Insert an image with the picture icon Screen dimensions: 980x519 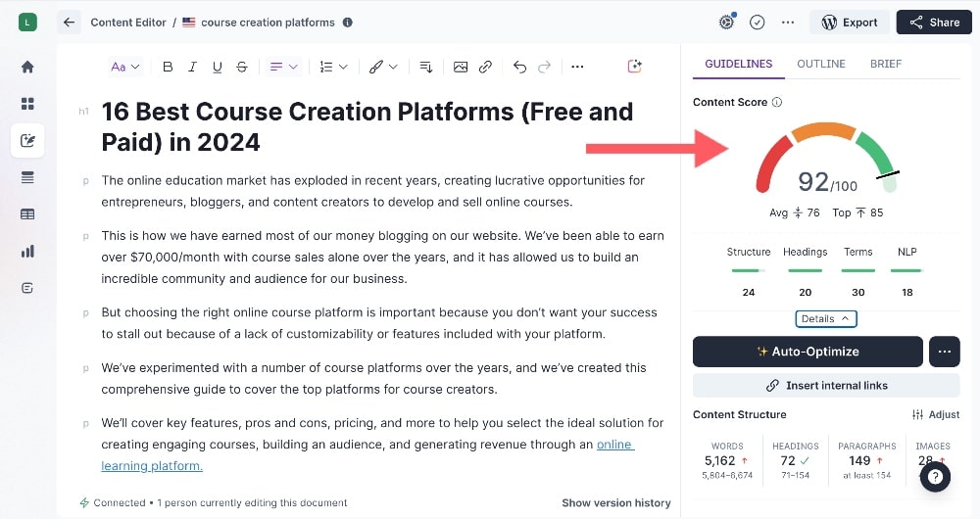point(461,67)
